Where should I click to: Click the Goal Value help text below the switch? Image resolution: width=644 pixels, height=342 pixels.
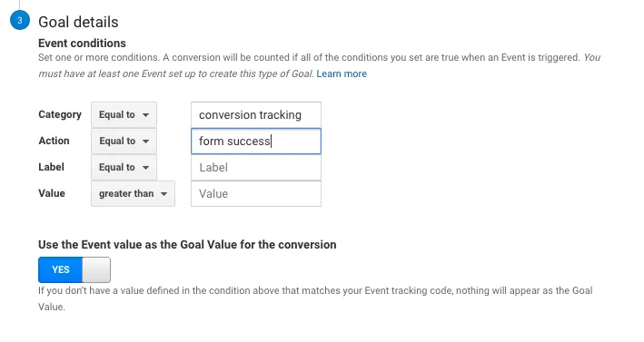click(315, 298)
